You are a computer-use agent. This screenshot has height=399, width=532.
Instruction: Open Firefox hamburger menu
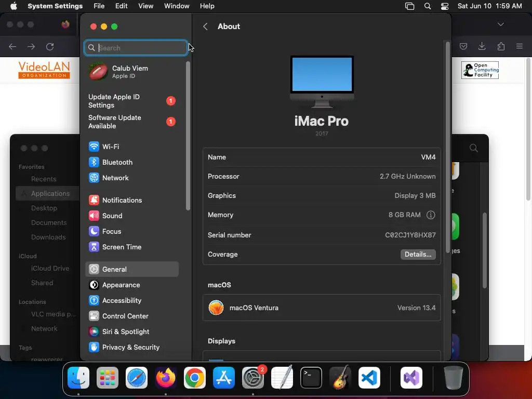[x=520, y=46]
